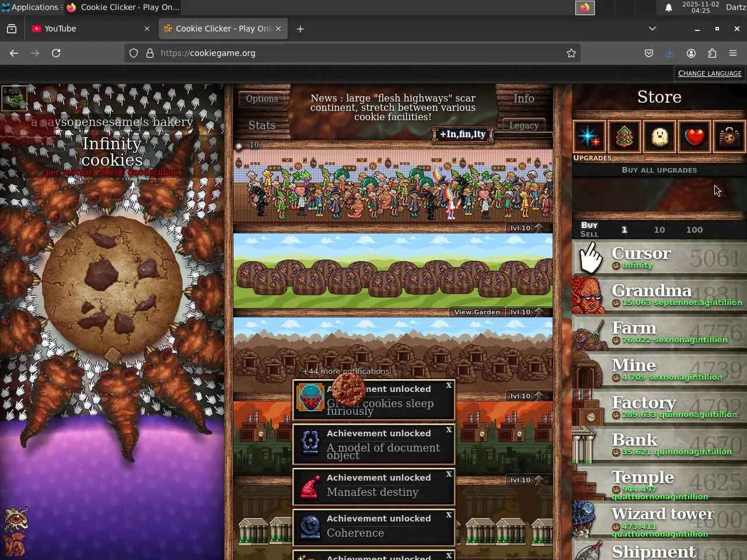Click the CHANGE LANGUAGE link

point(710,73)
